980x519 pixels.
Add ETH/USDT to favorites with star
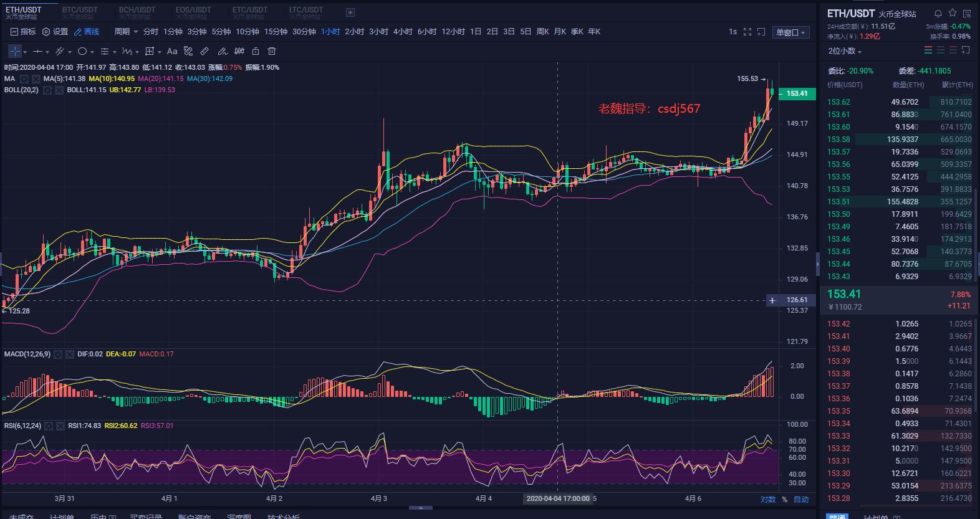pyautogui.click(x=953, y=13)
